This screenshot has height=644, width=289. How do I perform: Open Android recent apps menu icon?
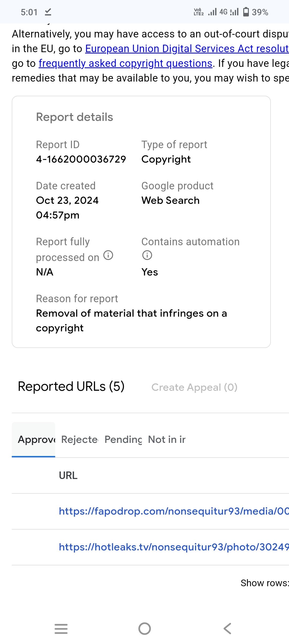[61, 628]
